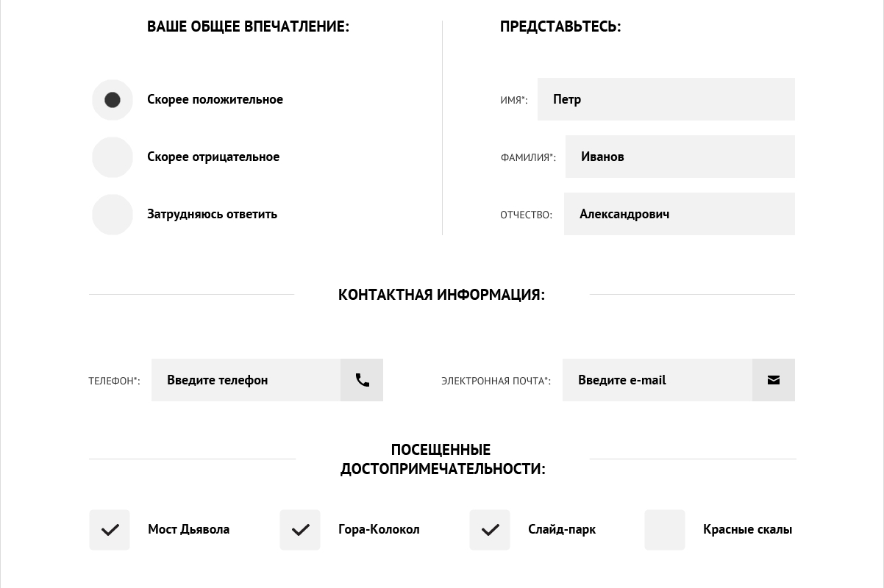The width and height of the screenshot is (884, 588).
Task: Click the Гора-Колокол label text
Action: (x=379, y=529)
